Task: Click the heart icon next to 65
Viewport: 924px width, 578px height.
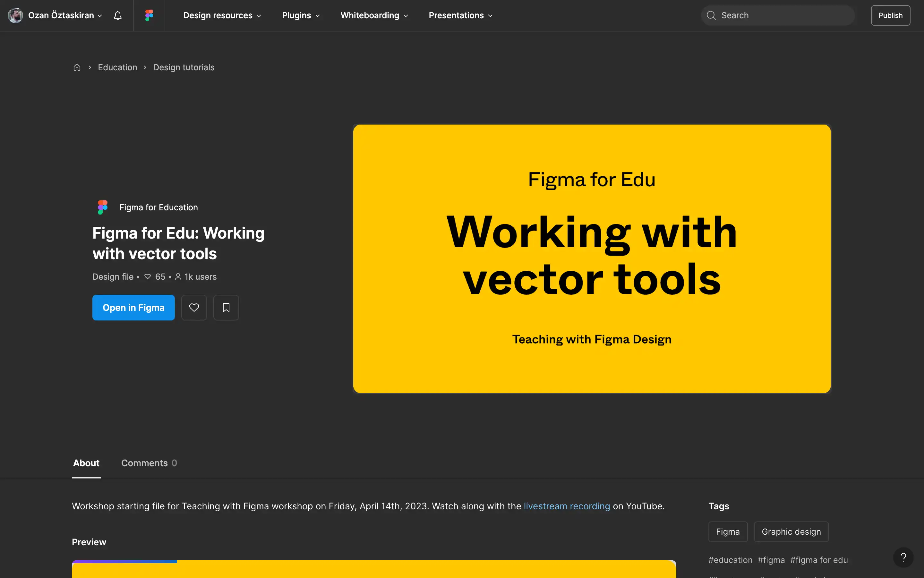Action: (148, 276)
